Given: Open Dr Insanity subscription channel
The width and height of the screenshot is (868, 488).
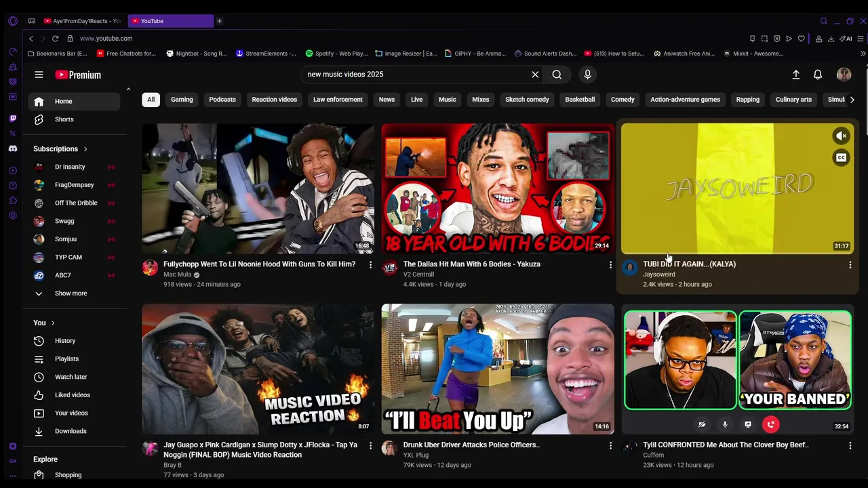Looking at the screenshot, I should coord(74,167).
